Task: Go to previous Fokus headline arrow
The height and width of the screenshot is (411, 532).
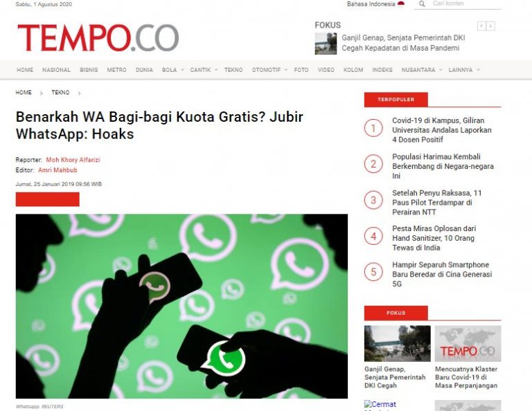Action: coord(481,26)
